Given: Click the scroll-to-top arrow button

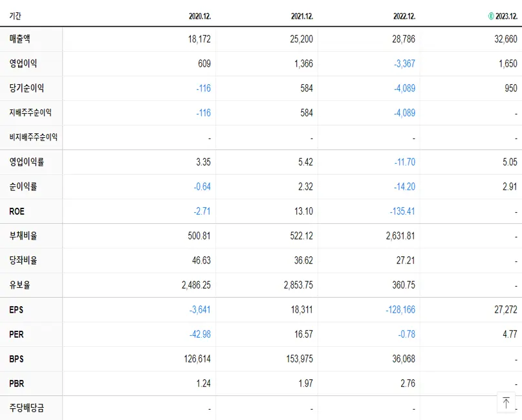Looking at the screenshot, I should click(506, 403).
